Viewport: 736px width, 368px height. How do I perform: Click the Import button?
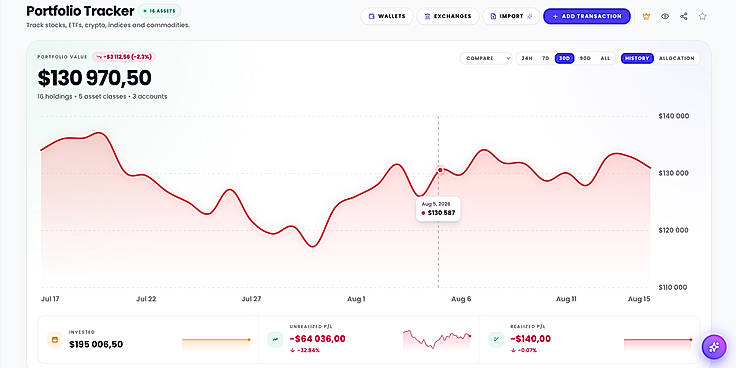click(511, 16)
